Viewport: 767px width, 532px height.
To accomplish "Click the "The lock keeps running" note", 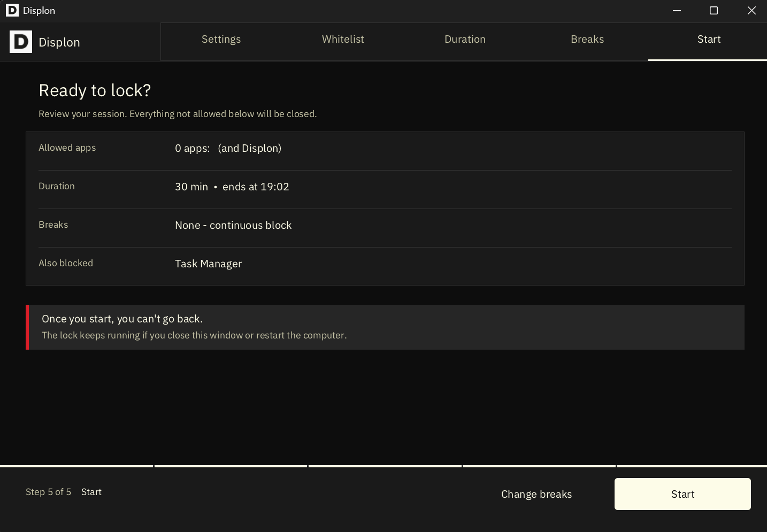I will pos(194,335).
